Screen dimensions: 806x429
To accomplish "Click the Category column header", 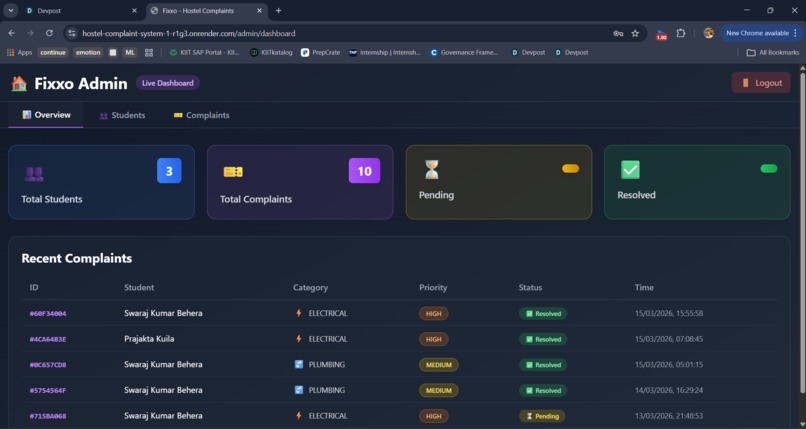I will (x=310, y=287).
